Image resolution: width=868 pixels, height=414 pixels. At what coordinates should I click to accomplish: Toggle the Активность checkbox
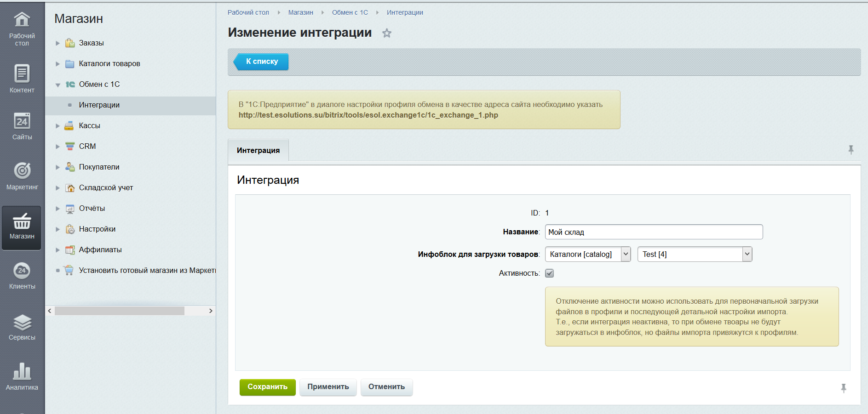[x=549, y=273]
